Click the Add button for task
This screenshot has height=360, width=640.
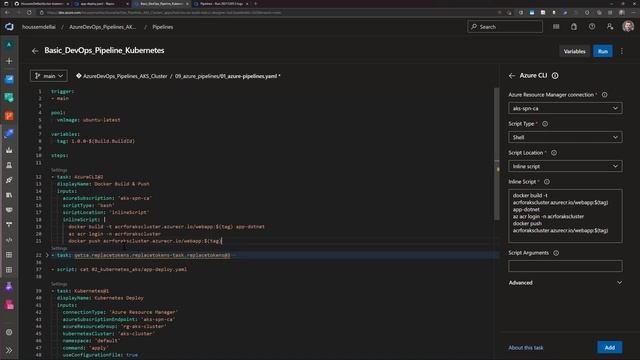point(609,347)
